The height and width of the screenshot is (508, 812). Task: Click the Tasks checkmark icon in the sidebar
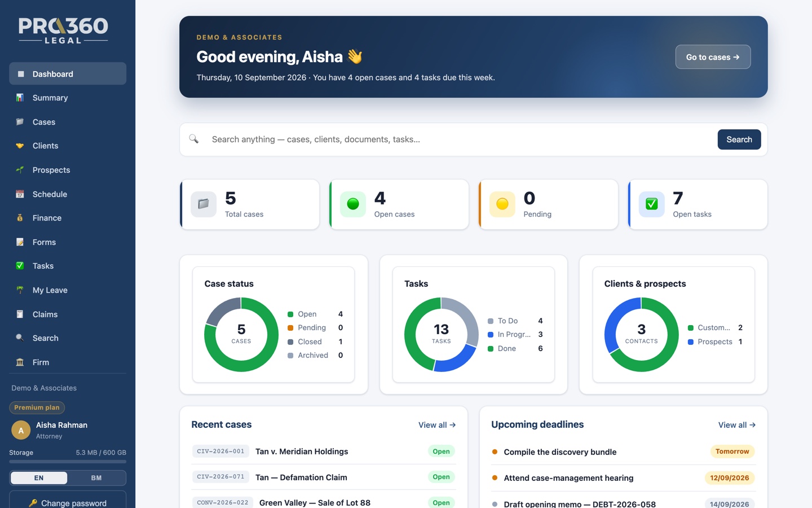(x=20, y=266)
